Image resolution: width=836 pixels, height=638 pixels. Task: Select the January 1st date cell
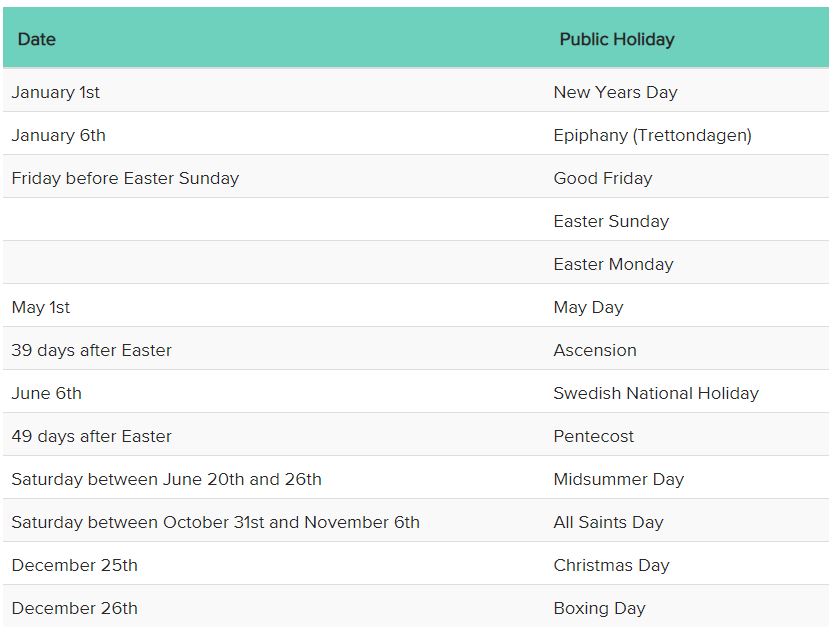[55, 92]
